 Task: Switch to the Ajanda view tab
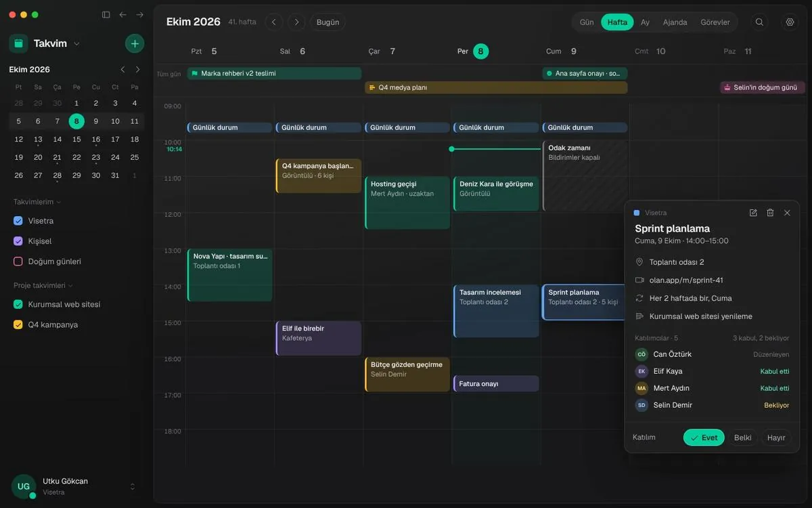(x=675, y=22)
